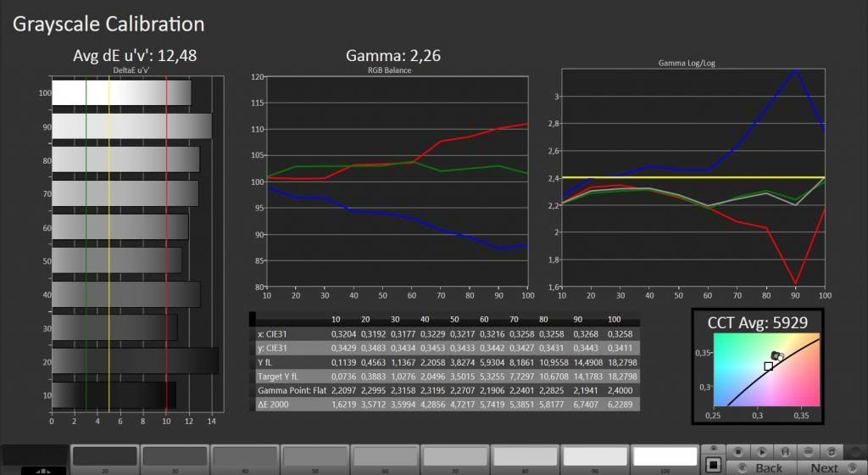Select the 40 percent gray swatch
Screen dimensions: 868x475
coord(245,458)
